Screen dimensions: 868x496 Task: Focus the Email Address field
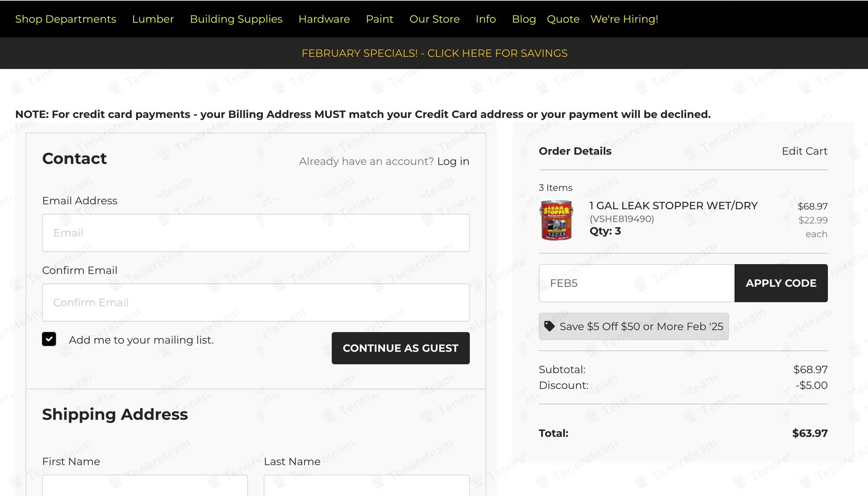(x=256, y=233)
